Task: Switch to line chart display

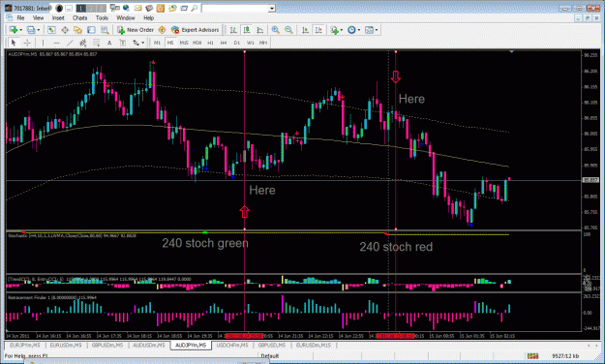Action: coord(260,30)
